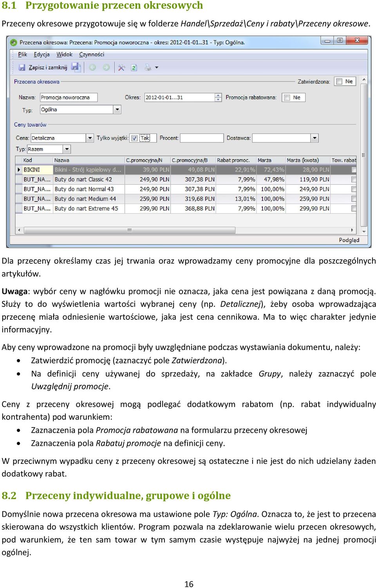Screen dimensions: 376x588
Task: Click the application icon in window title bar
Action: coord(13,42)
